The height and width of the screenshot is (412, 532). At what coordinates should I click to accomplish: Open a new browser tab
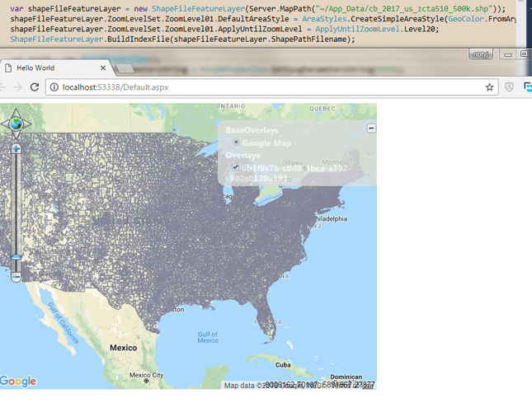point(125,68)
